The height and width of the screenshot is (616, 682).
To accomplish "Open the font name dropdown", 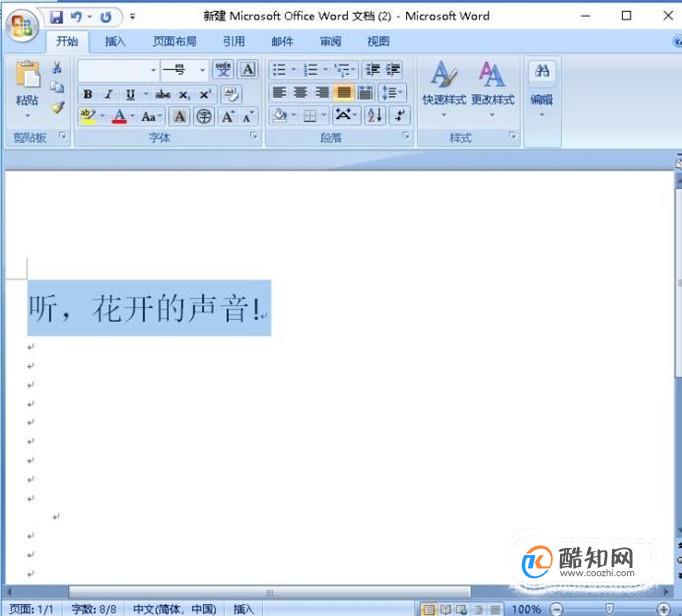I will click(x=153, y=70).
